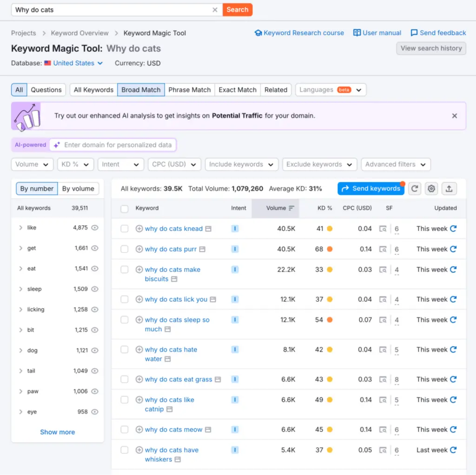The image size is (476, 475).
Task: Select the Questions tab
Action: pos(46,90)
